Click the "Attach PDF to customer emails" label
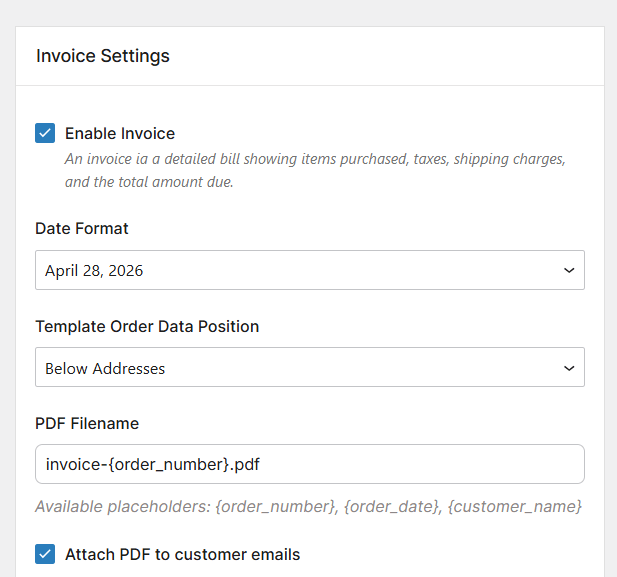Viewport: 617px width, 577px height. tap(182, 554)
